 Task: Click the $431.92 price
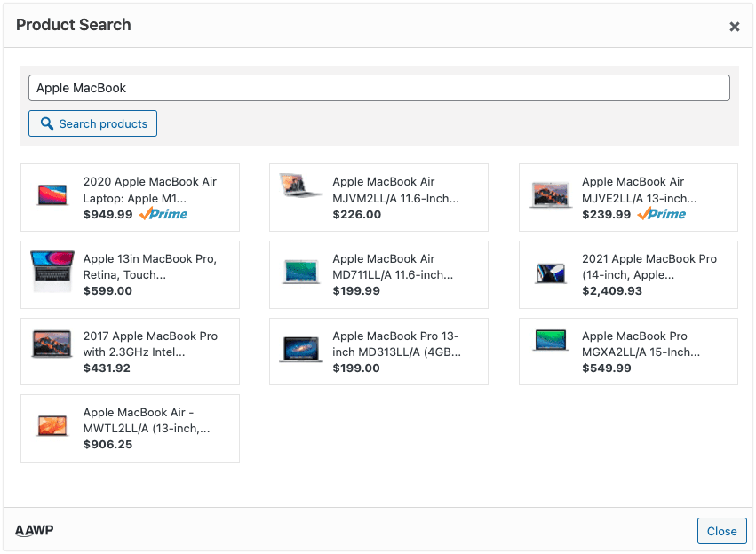[x=107, y=368]
